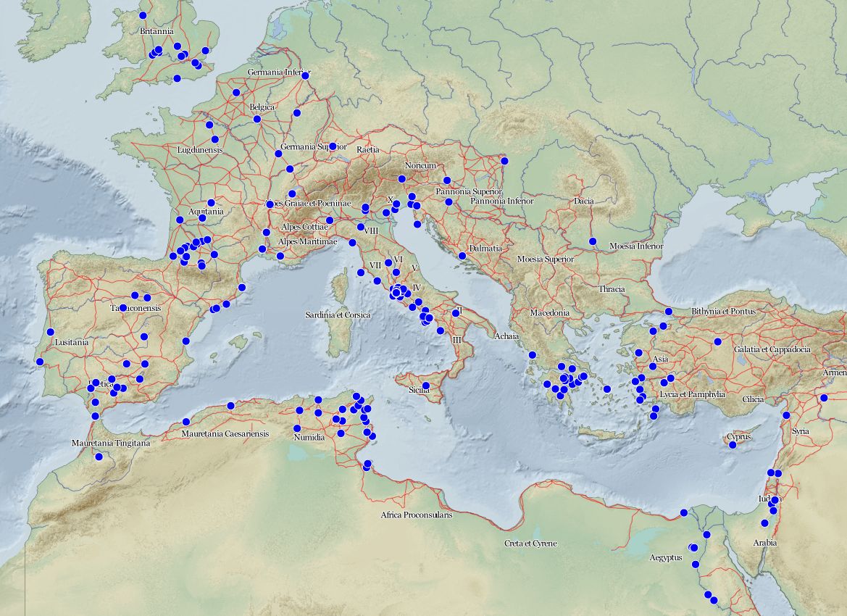
Task: Click the easternmost marker on the Euphrates in Syria
Action: coord(825,397)
